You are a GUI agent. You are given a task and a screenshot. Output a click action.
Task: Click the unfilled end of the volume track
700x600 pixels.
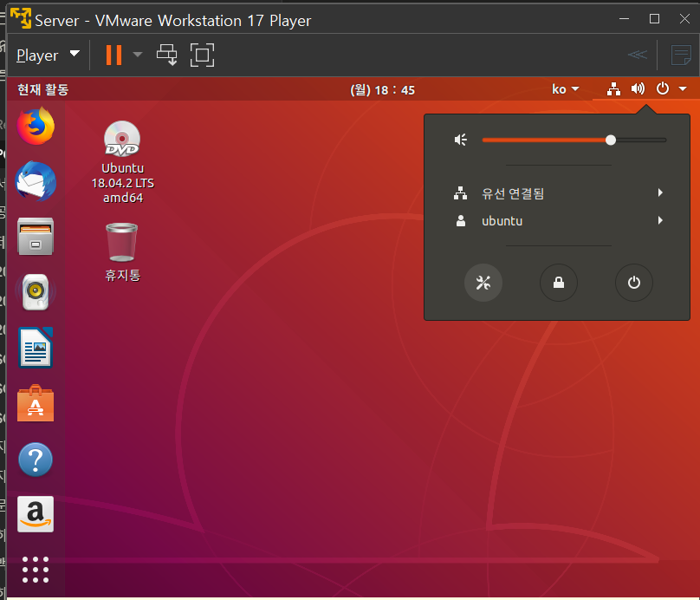point(641,140)
